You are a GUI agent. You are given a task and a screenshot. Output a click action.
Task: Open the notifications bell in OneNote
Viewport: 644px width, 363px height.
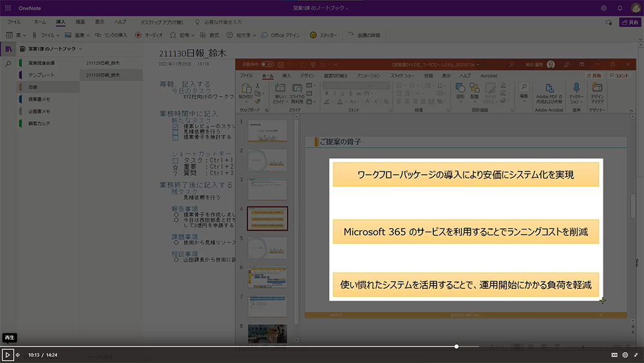point(620,8)
